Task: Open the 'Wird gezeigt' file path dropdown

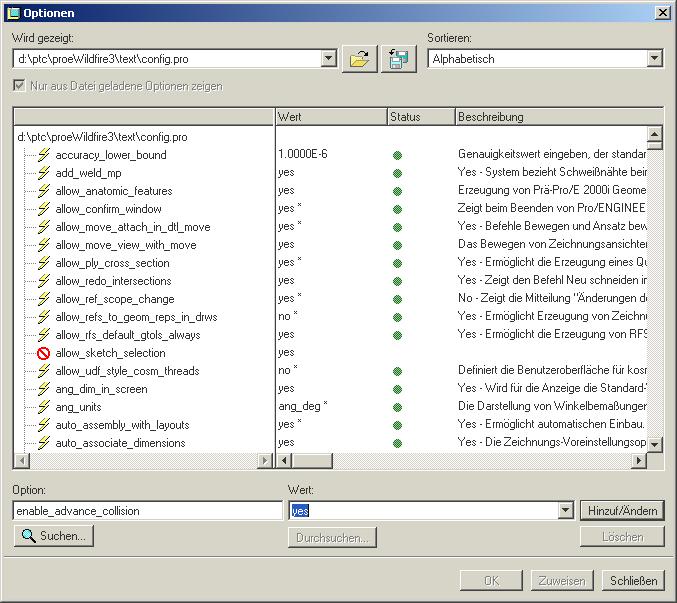Action: tap(329, 58)
